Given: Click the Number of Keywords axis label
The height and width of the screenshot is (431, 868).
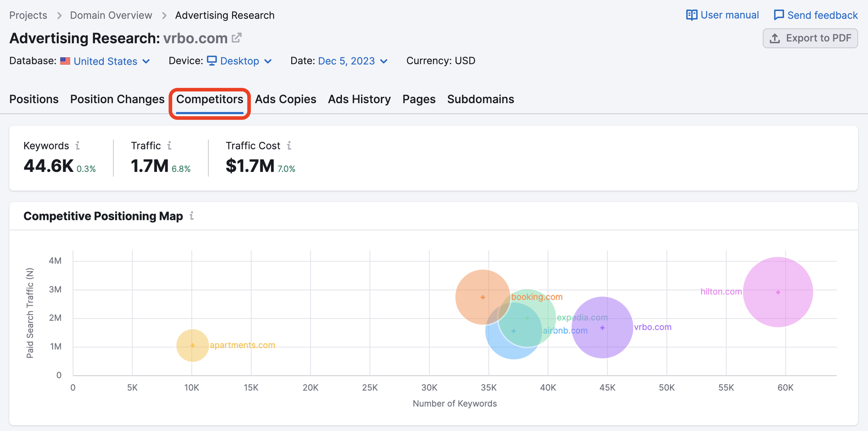Looking at the screenshot, I should pos(455,403).
